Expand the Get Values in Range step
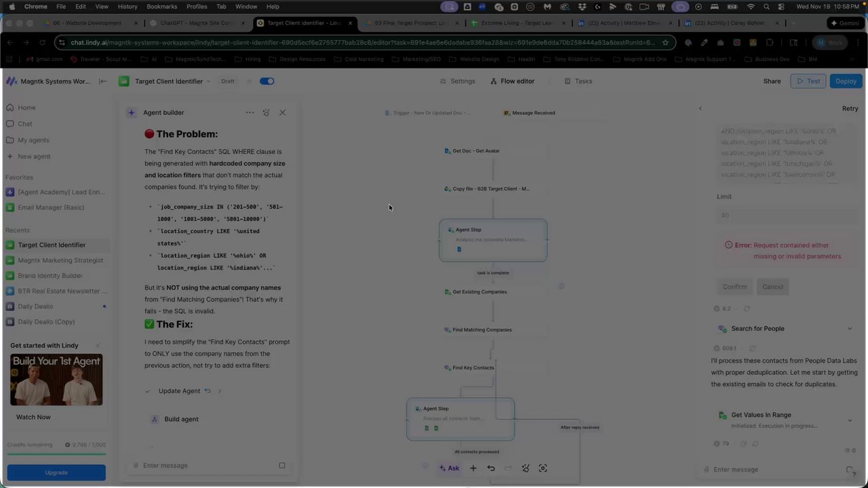 click(850, 420)
